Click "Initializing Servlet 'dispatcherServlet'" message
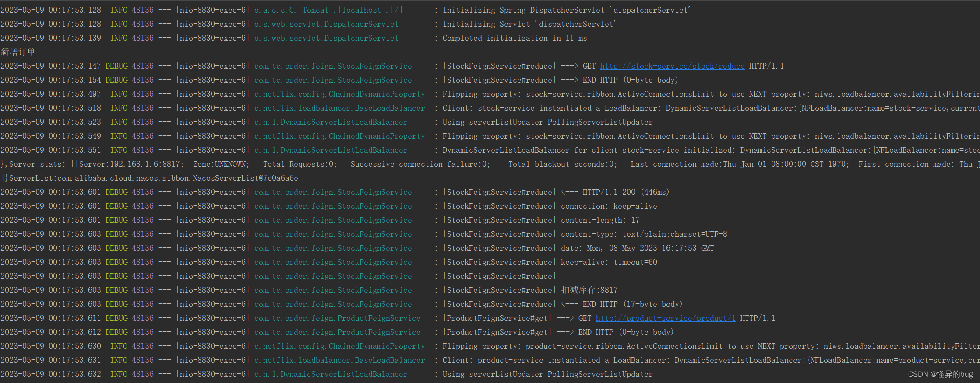Screen dimensions: 980x383 pos(529,24)
